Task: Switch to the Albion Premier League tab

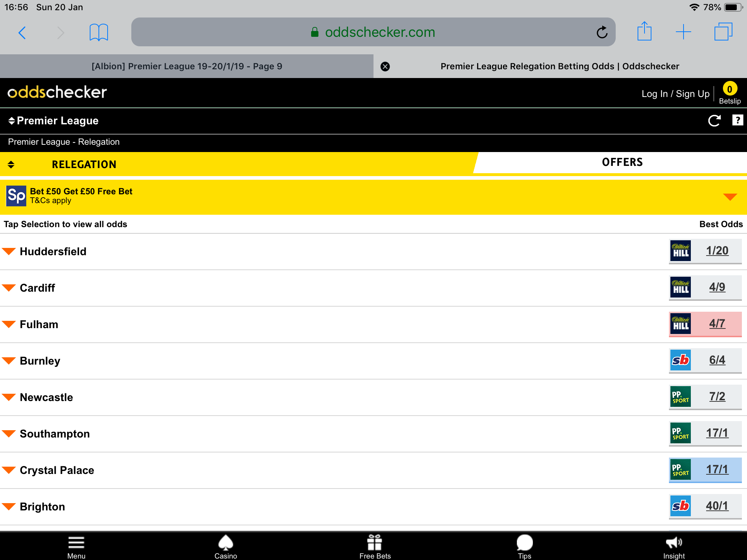Action: pos(187,66)
